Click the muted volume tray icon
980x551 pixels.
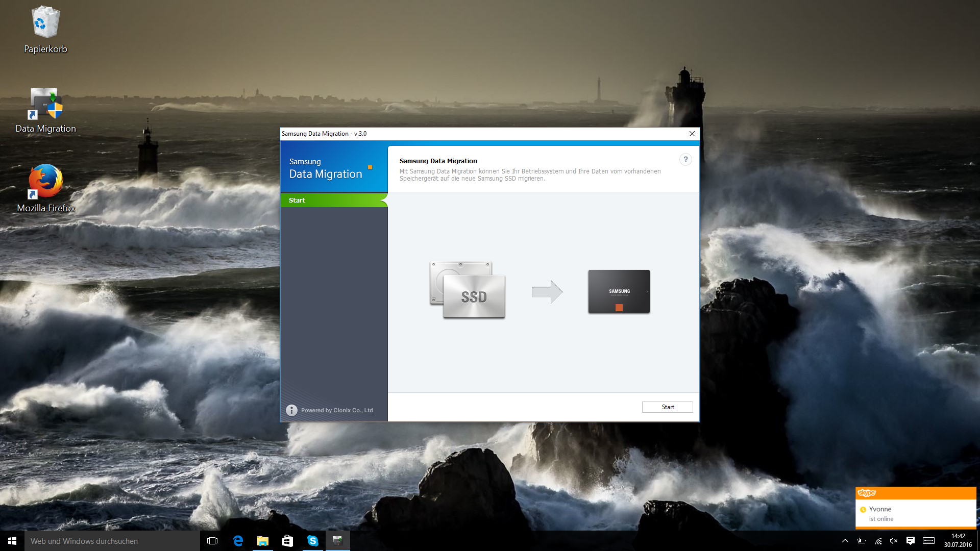point(894,541)
